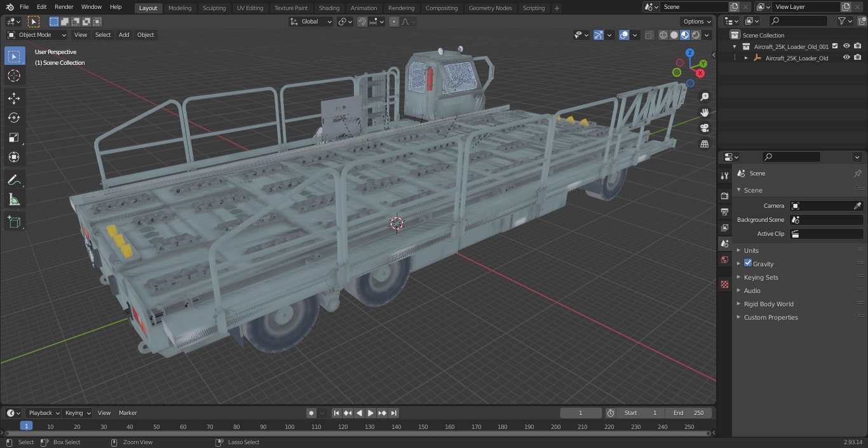The width and height of the screenshot is (868, 448).
Task: Click the Z axis on navigation gizmo
Action: [x=690, y=53]
